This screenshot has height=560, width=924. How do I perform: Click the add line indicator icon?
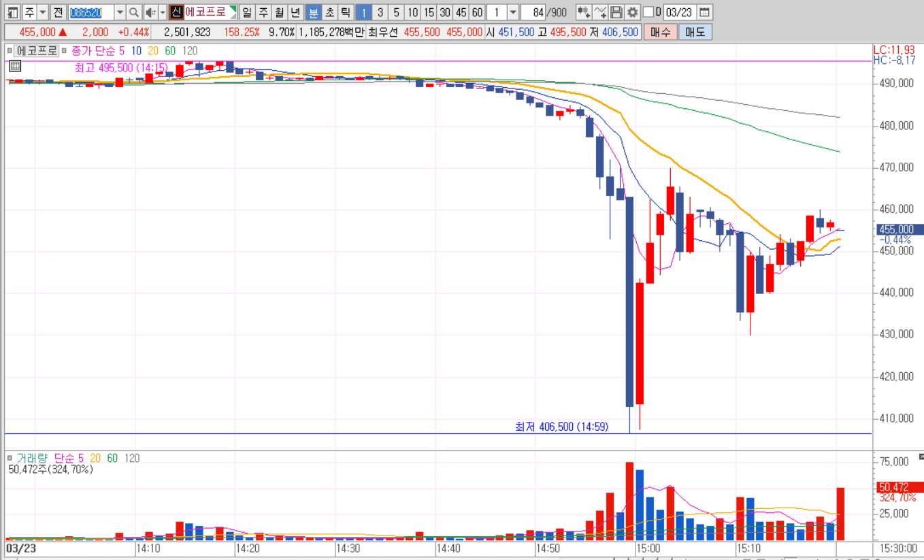click(599, 12)
